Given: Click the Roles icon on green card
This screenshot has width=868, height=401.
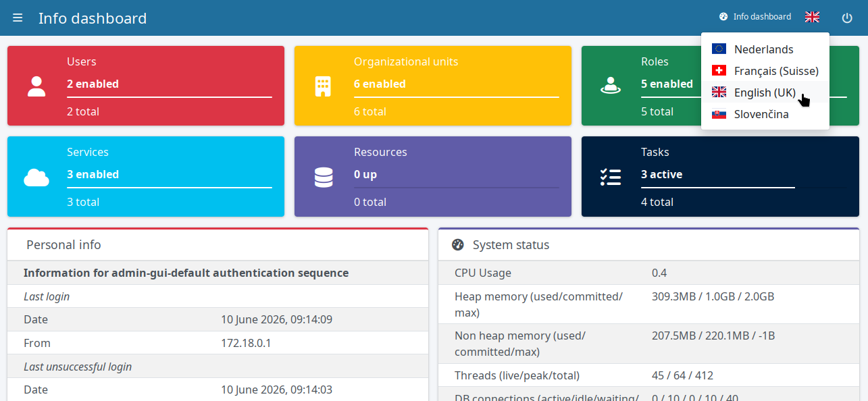Looking at the screenshot, I should pos(611,86).
